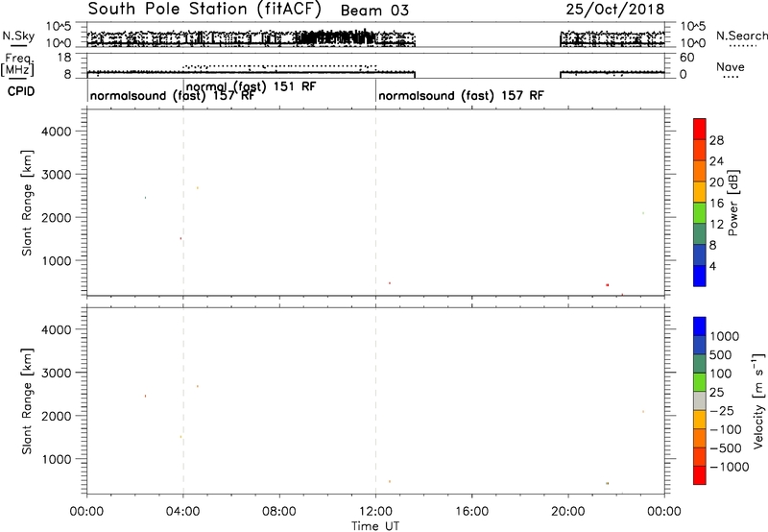The image size is (768, 532).
Task: Click the date '25/Oct/2018'
Action: click(615, 10)
